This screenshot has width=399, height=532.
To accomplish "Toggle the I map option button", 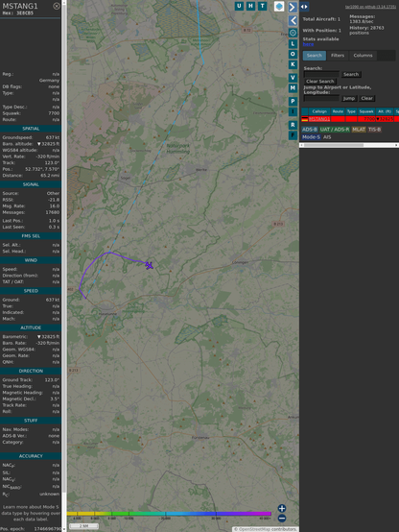I will (293, 111).
